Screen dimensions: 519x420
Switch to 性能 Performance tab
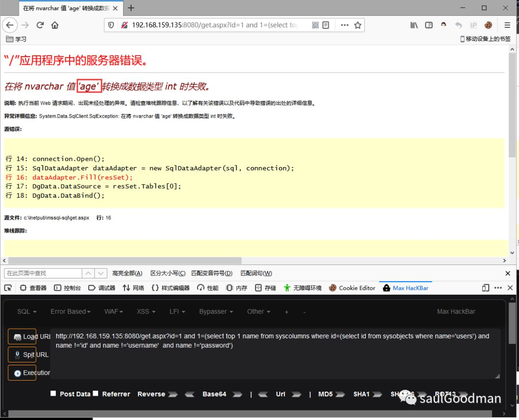[208, 288]
